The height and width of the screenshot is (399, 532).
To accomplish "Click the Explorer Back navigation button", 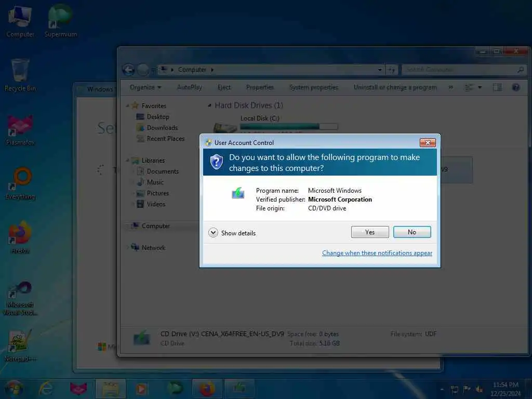I will pos(129,70).
